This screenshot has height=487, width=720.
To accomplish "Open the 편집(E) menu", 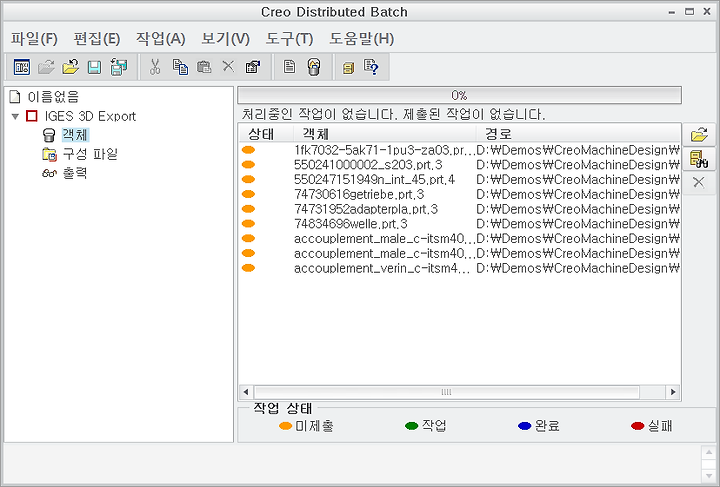I will point(97,39).
